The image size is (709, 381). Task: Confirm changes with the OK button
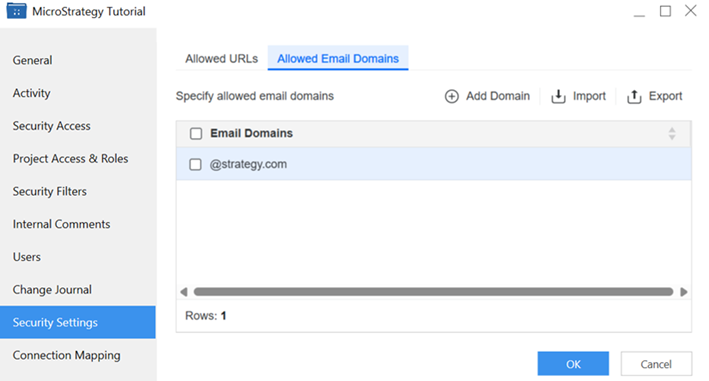[573, 364]
